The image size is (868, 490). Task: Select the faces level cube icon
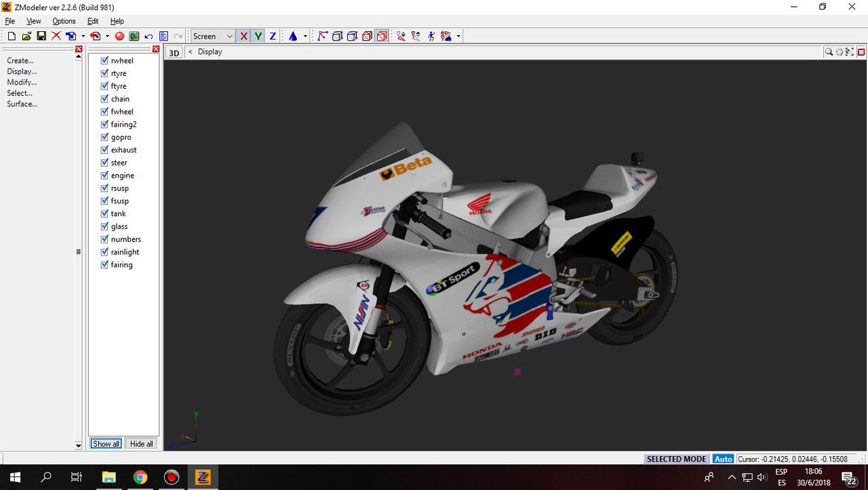coord(353,36)
